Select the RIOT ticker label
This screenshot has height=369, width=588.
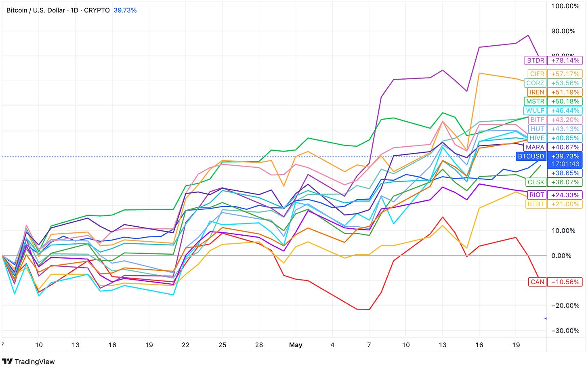[537, 195]
